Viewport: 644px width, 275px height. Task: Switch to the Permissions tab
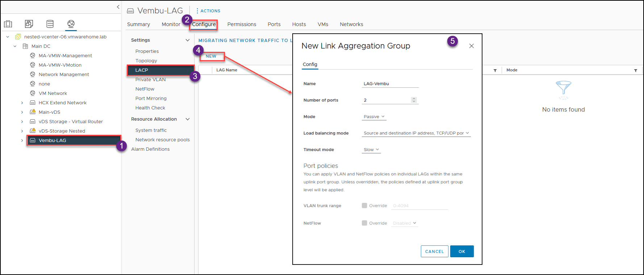(x=242, y=24)
